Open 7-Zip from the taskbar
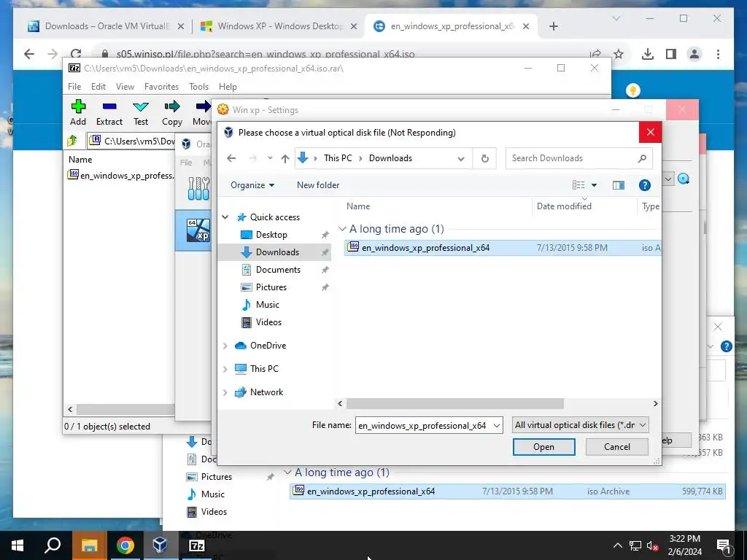 pos(196,545)
